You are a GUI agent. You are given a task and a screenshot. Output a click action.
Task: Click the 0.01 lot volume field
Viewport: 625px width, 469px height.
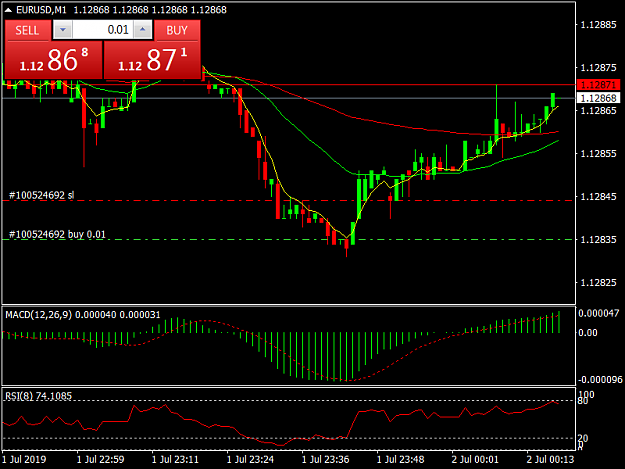(x=102, y=30)
